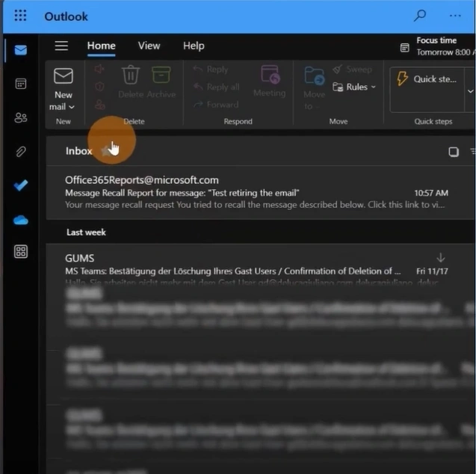Click the Outlook title text

click(x=66, y=16)
